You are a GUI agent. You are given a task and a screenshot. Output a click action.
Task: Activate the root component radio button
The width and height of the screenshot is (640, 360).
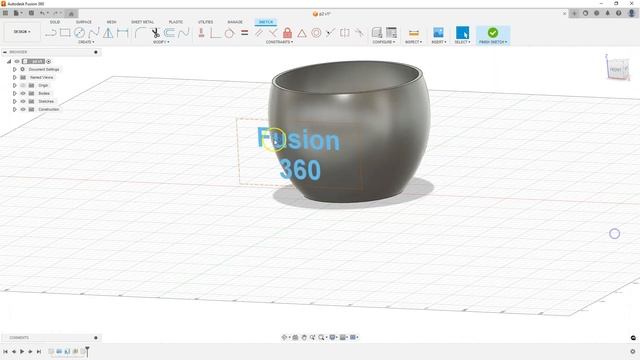pyautogui.click(x=49, y=61)
